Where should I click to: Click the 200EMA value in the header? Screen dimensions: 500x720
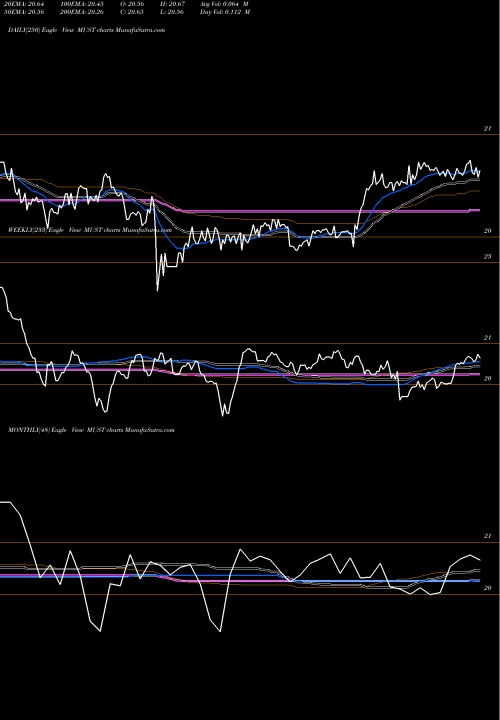pyautogui.click(x=81, y=12)
